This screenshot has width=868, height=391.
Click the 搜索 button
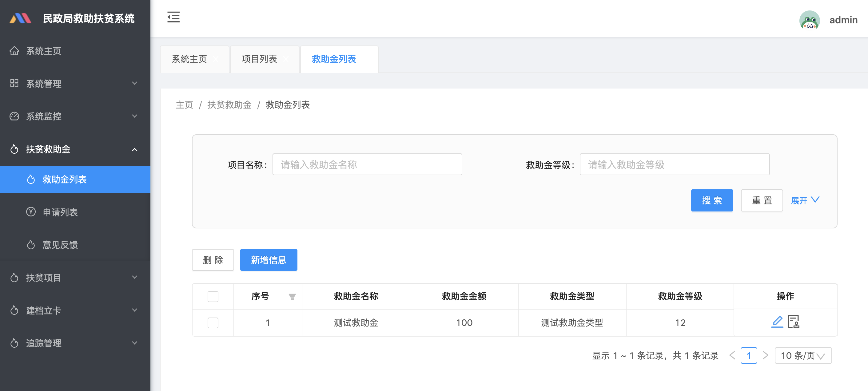[x=712, y=200]
